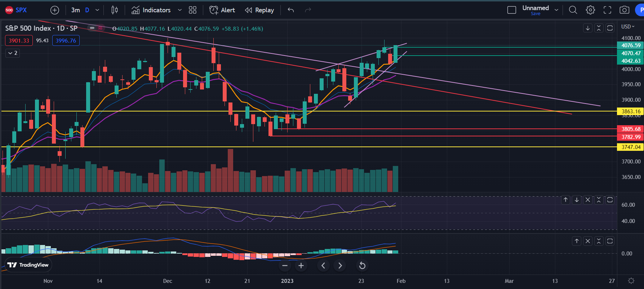
Task: Maximize the main price pane
Action: [610, 28]
